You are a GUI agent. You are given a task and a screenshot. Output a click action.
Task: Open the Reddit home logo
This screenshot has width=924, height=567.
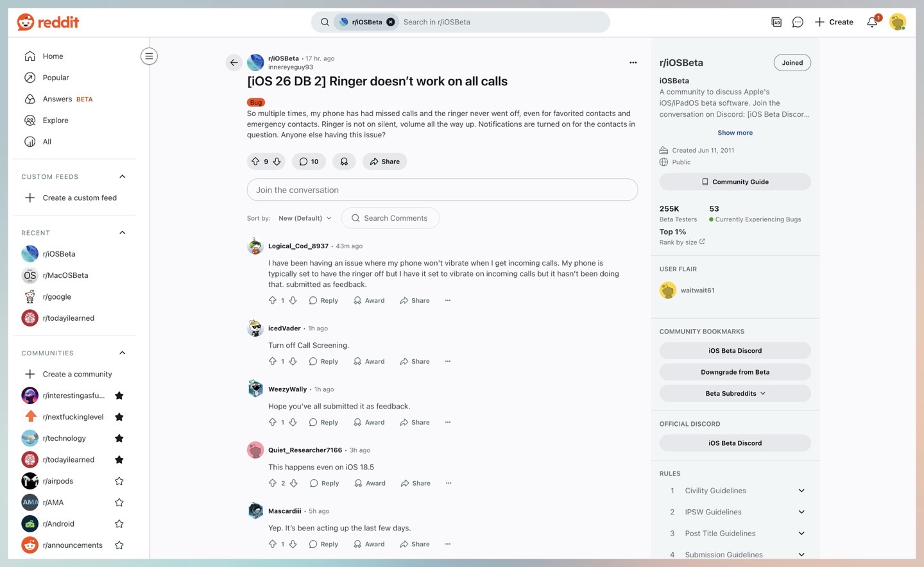click(x=48, y=22)
